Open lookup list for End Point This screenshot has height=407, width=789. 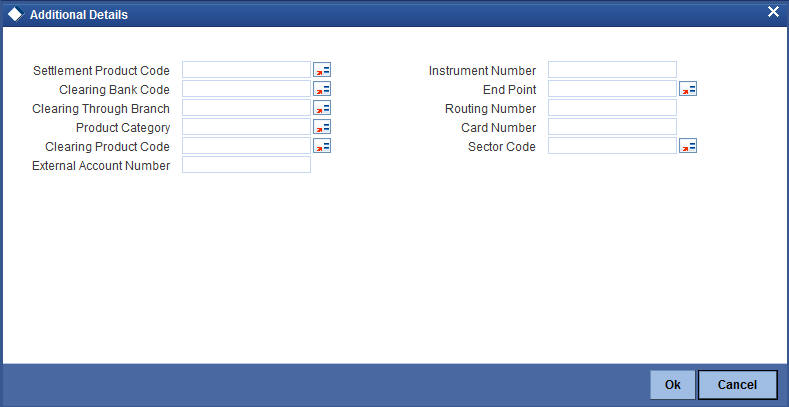pos(688,90)
